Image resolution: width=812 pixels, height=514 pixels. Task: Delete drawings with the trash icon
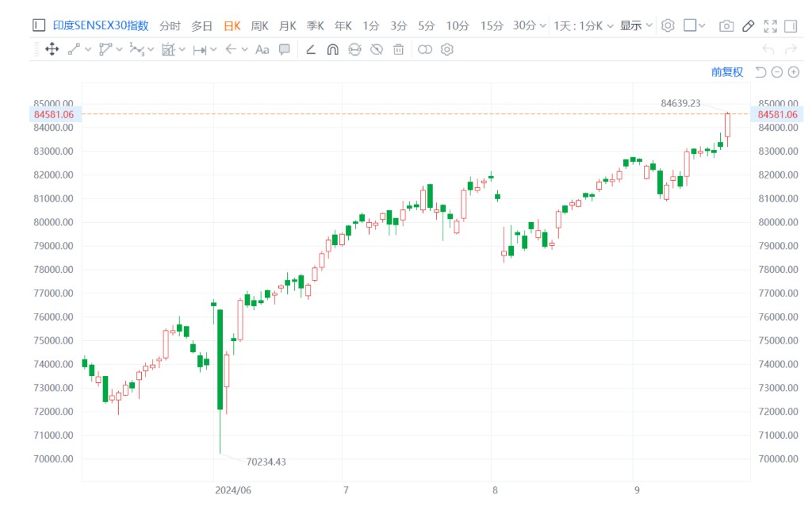(x=398, y=49)
